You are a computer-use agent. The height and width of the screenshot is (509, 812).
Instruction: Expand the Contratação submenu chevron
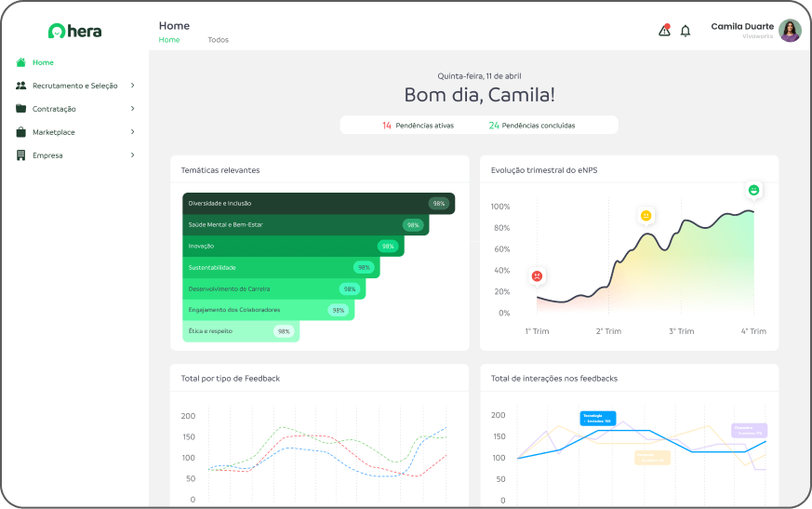(x=132, y=109)
